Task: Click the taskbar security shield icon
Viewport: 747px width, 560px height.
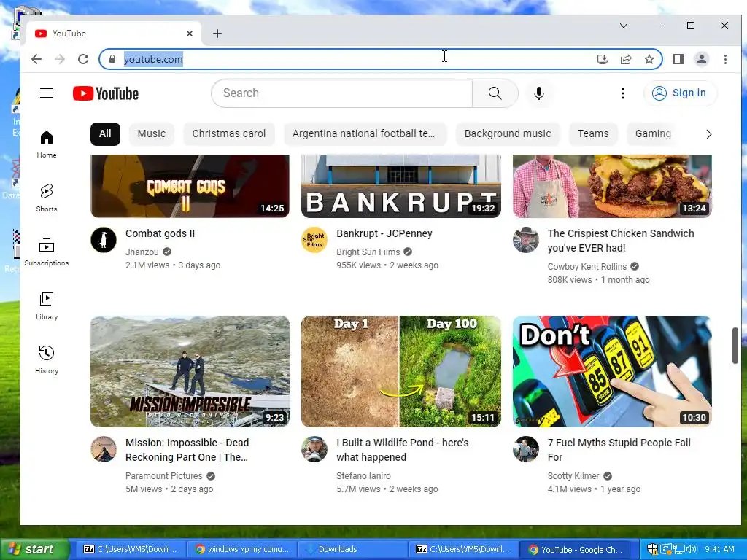Action: point(652,549)
